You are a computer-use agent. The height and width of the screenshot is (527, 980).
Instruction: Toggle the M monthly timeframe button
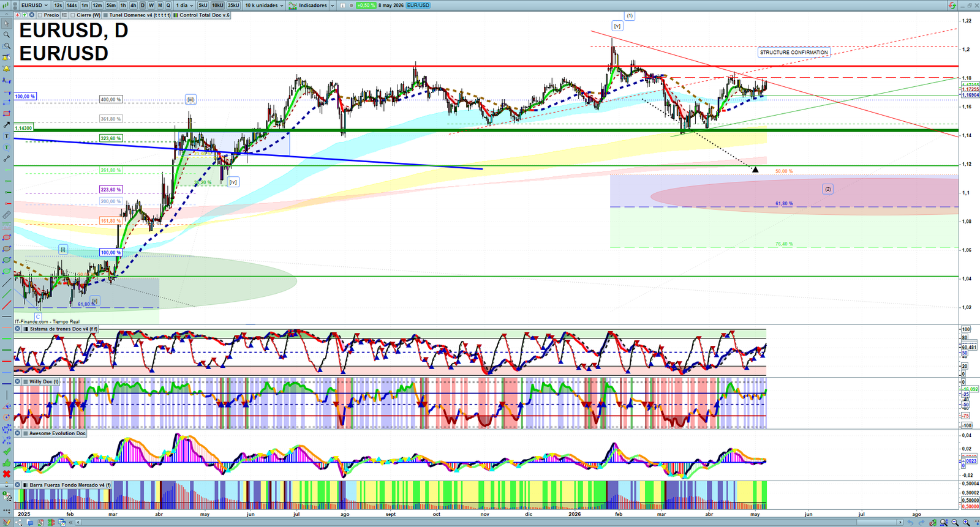coord(160,6)
